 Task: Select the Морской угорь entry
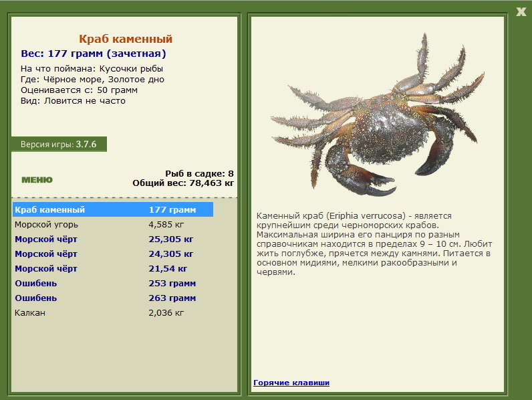[113, 225]
